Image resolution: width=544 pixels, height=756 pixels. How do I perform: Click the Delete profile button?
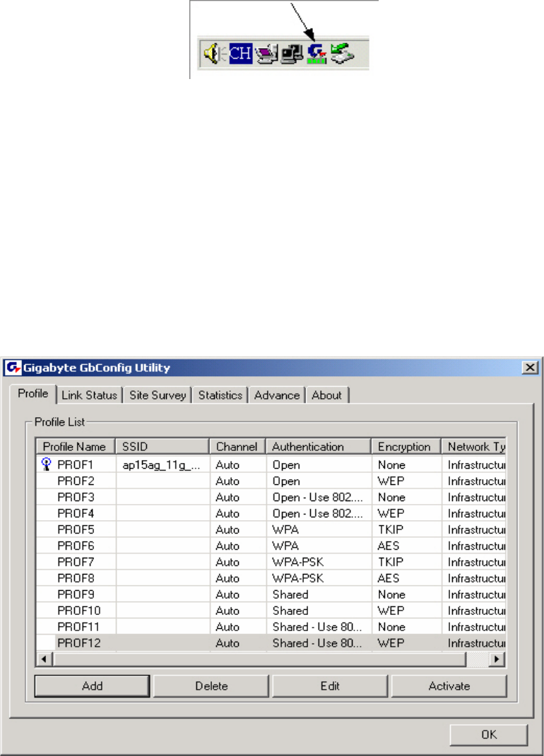pos(211,685)
